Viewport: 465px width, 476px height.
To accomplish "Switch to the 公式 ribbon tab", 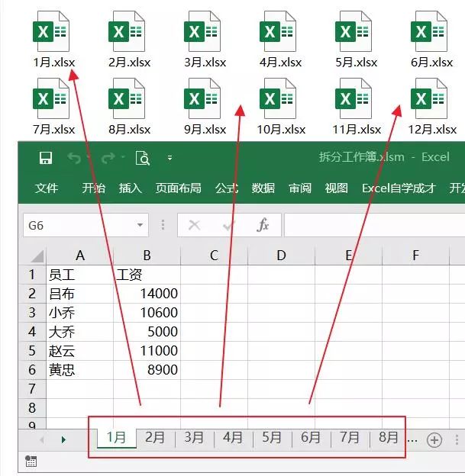I will click(227, 188).
